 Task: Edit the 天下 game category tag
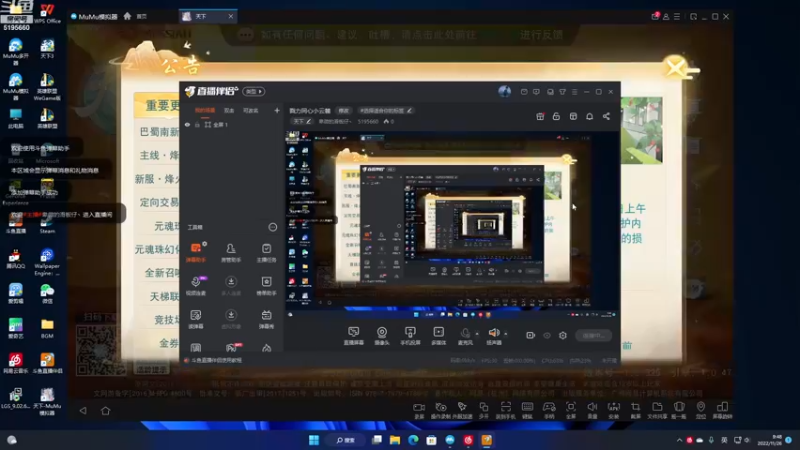302,121
